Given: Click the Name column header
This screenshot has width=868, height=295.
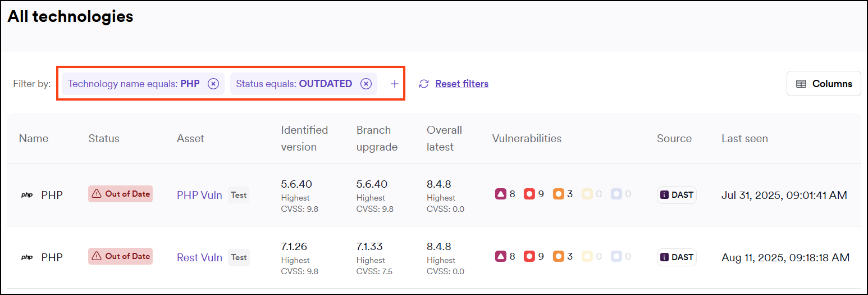Looking at the screenshot, I should click(34, 138).
